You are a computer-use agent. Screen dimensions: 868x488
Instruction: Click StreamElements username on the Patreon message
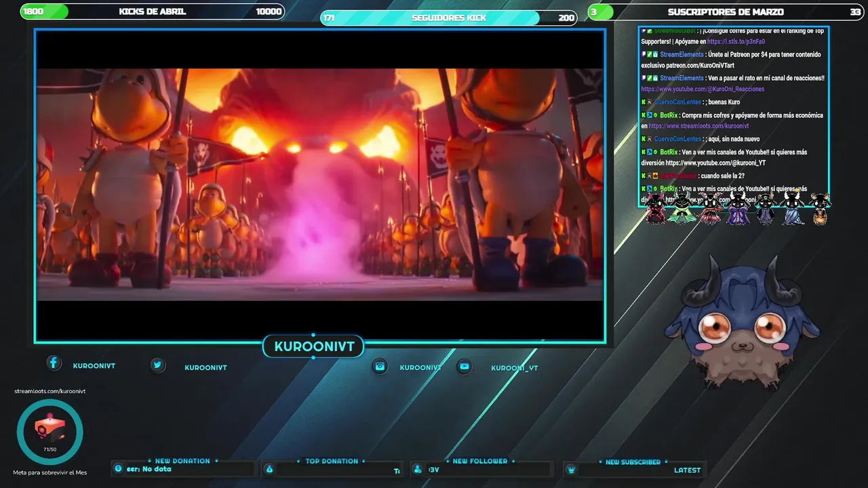point(682,55)
